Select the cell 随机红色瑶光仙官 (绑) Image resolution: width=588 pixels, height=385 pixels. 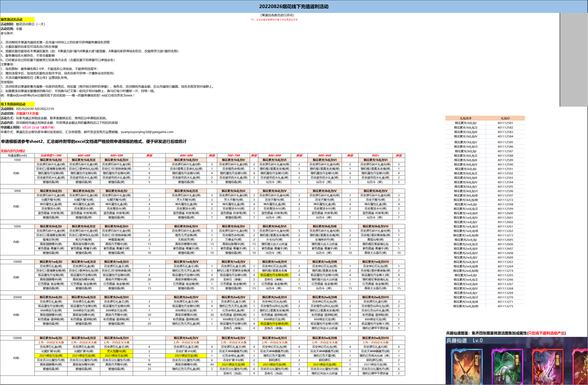(375, 356)
